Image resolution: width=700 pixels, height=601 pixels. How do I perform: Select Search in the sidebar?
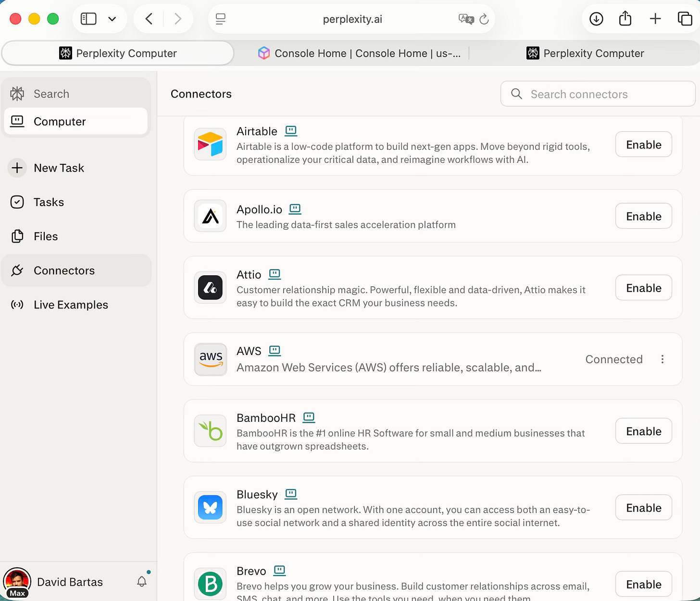pos(76,94)
